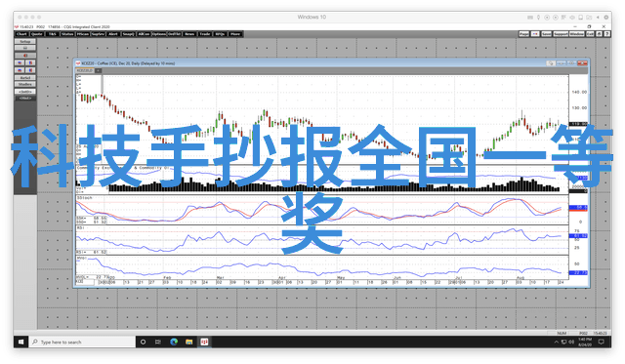625x364 pixels.
Task: Expand the More toolbar button
Action: pos(235,34)
